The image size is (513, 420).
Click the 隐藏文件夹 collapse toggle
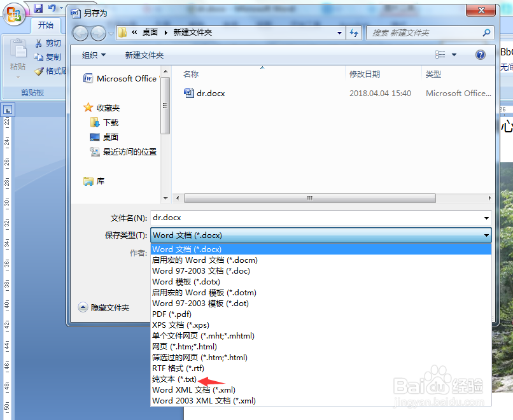click(83, 307)
